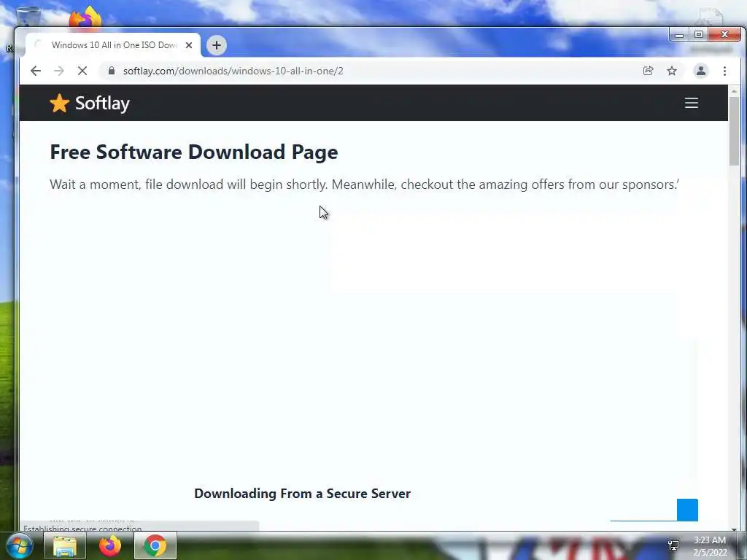The image size is (747, 560).
Task: Click the 'Wait a moment' notice text
Action: 365,184
